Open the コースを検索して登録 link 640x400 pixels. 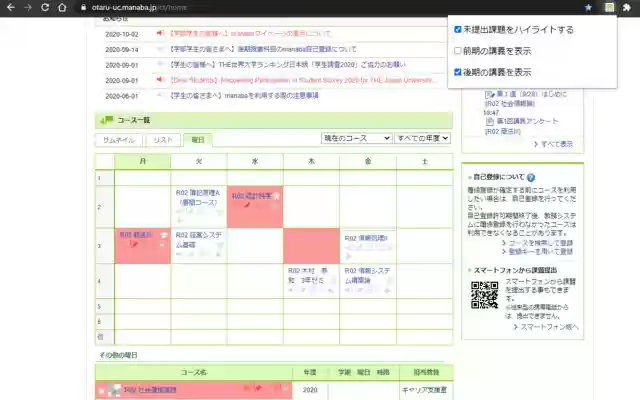click(x=540, y=243)
